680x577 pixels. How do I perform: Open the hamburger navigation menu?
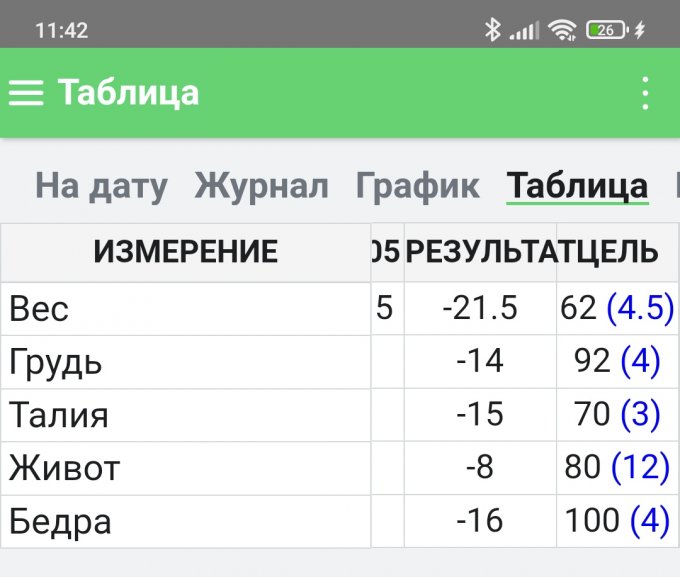click(x=27, y=93)
